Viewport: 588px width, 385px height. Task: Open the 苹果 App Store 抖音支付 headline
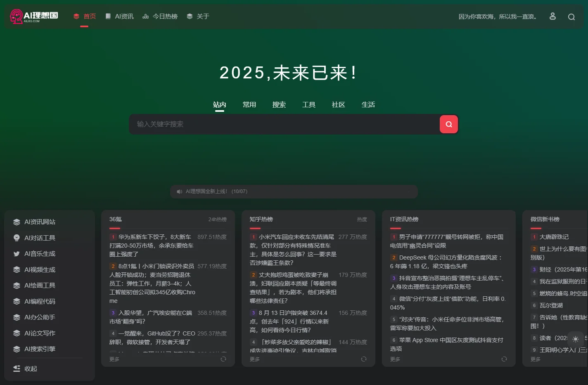[x=447, y=344]
